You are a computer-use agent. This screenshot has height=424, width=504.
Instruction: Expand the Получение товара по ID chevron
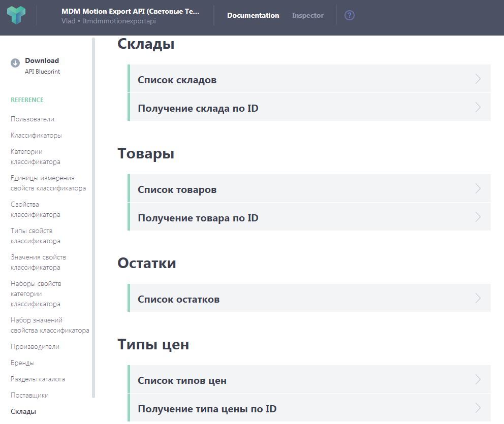(478, 217)
